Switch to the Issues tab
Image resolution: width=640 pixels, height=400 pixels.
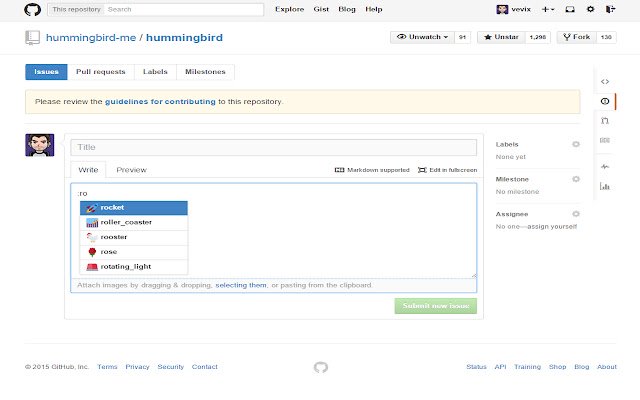pyautogui.click(x=46, y=72)
